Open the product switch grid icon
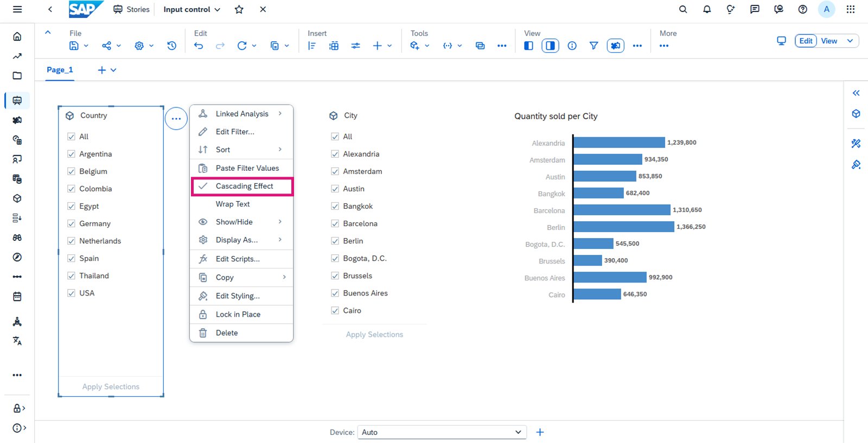 point(851,9)
